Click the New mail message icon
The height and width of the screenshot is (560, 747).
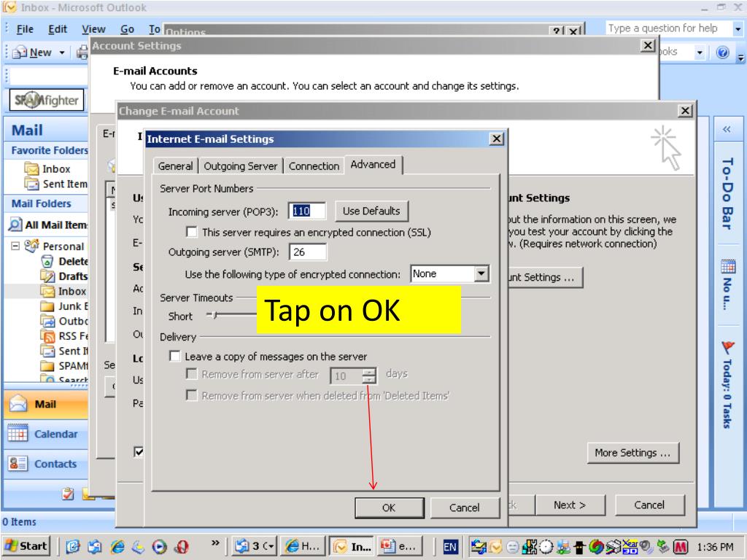tap(20, 52)
